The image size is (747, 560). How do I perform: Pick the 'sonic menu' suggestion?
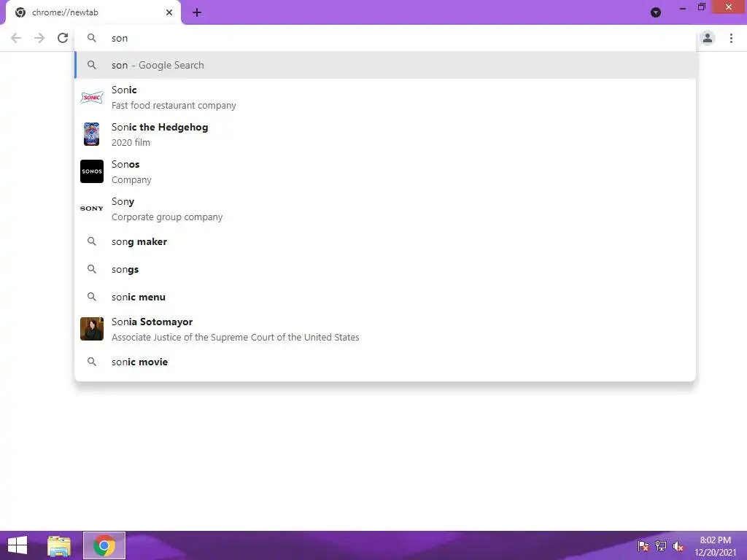click(385, 297)
